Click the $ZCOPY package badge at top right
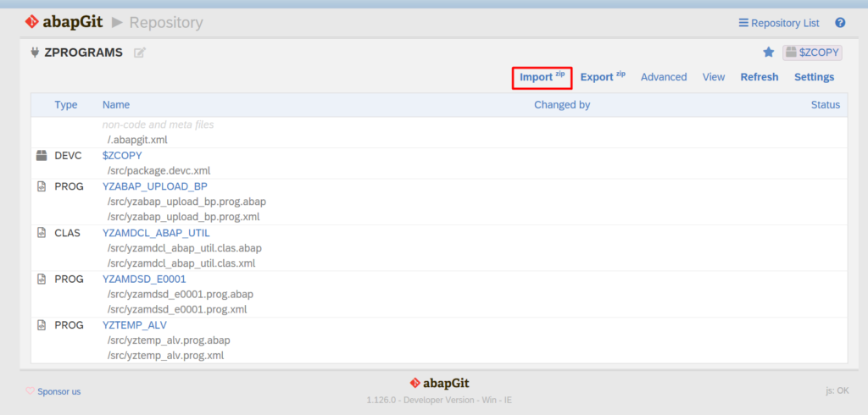This screenshot has height=415, width=868. (812, 53)
